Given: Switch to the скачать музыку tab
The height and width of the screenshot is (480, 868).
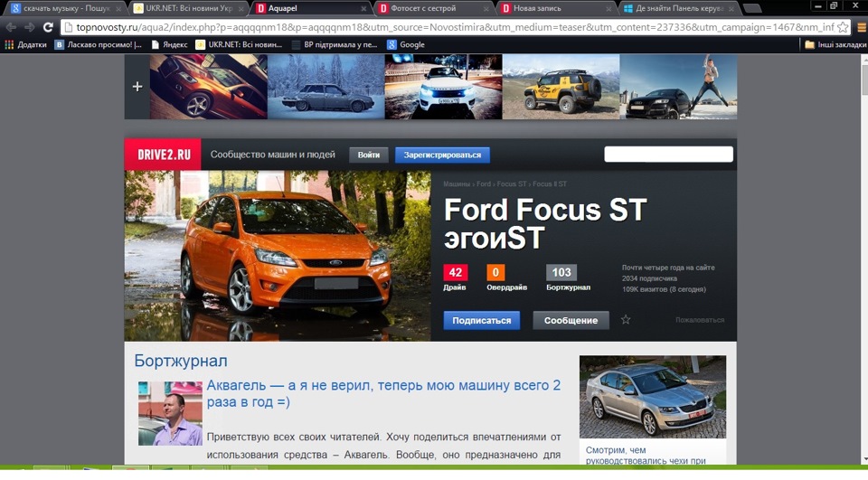Looking at the screenshot, I should 65,8.
